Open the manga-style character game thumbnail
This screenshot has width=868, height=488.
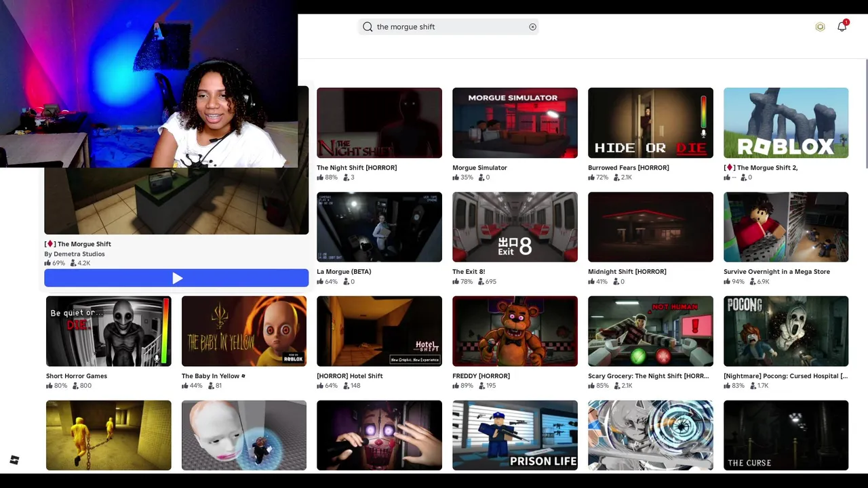[650, 435]
